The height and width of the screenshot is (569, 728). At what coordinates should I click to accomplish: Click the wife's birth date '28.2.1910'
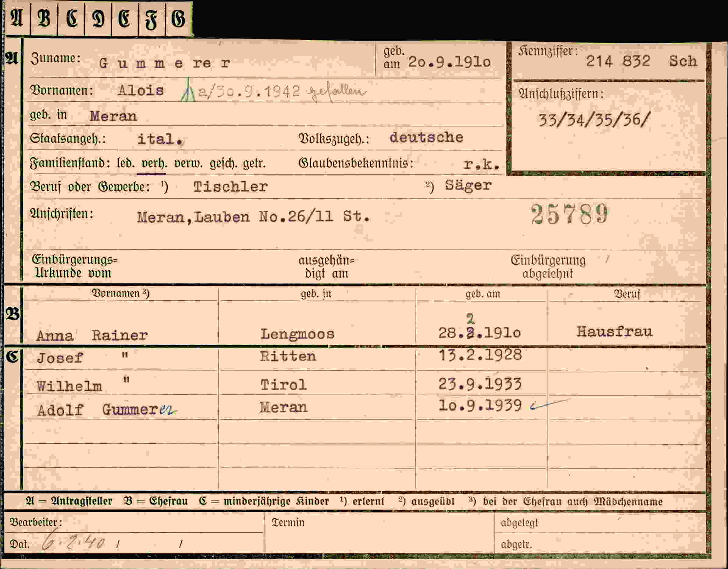[x=479, y=332]
